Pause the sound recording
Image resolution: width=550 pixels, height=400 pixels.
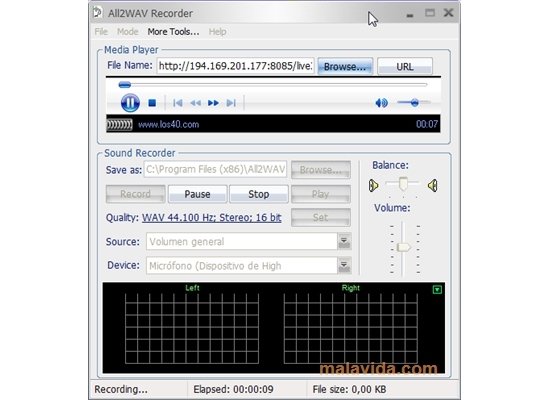coord(197,194)
